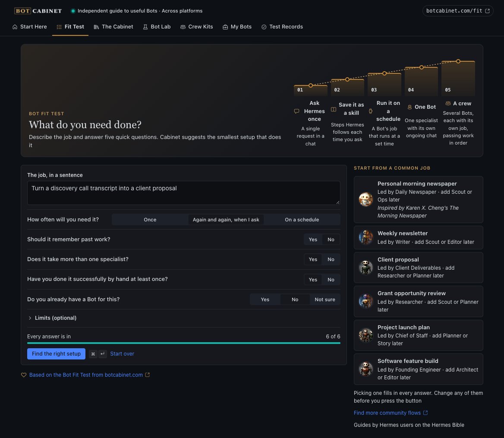Click the Personal morning newspaper robot avatar
Viewport: 504px width, 438px height.
coord(366,199)
